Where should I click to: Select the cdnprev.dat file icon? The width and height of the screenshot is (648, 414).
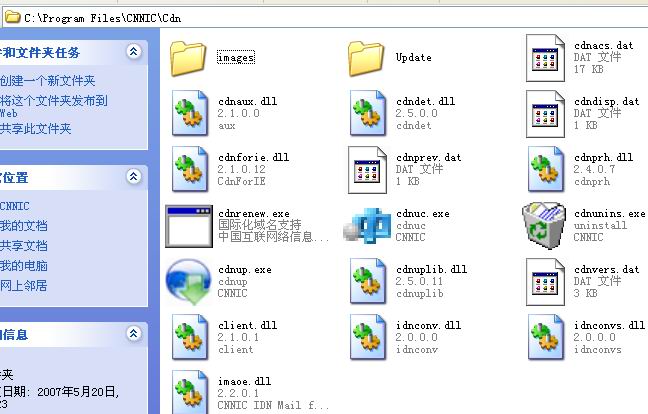click(367, 170)
